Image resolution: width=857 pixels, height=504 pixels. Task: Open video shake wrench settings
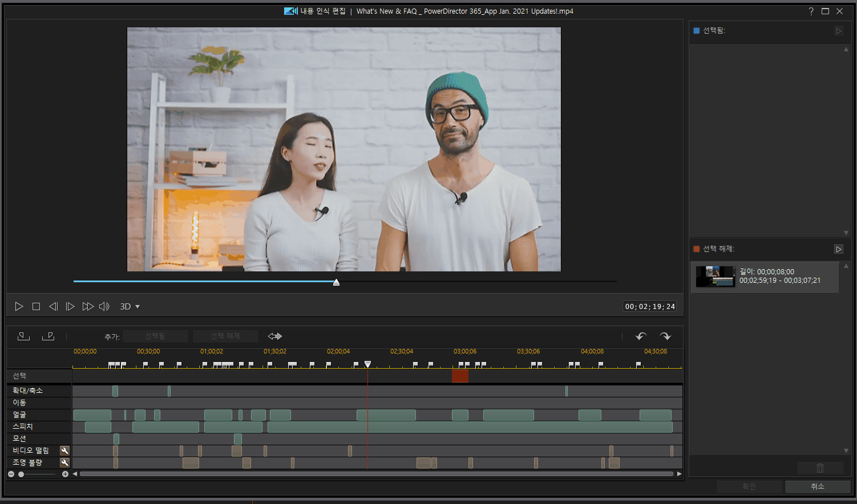(64, 450)
